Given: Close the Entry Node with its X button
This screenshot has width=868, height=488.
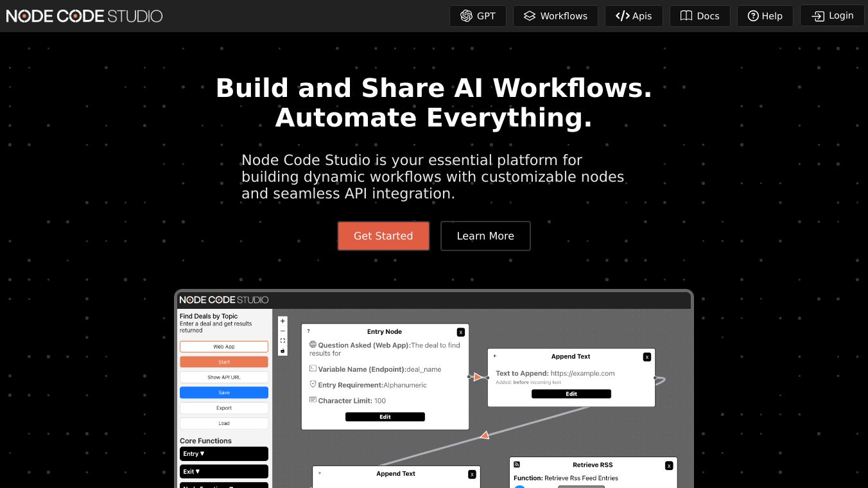Looking at the screenshot, I should [x=461, y=332].
